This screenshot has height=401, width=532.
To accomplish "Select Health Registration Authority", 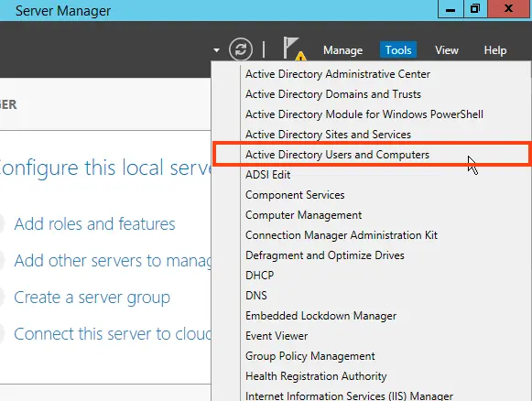I will [x=316, y=376].
